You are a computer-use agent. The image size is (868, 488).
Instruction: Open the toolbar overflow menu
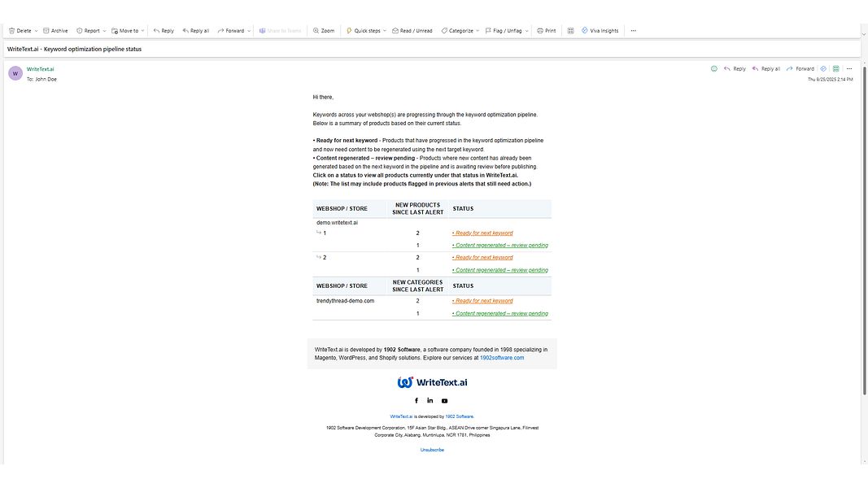click(x=634, y=30)
